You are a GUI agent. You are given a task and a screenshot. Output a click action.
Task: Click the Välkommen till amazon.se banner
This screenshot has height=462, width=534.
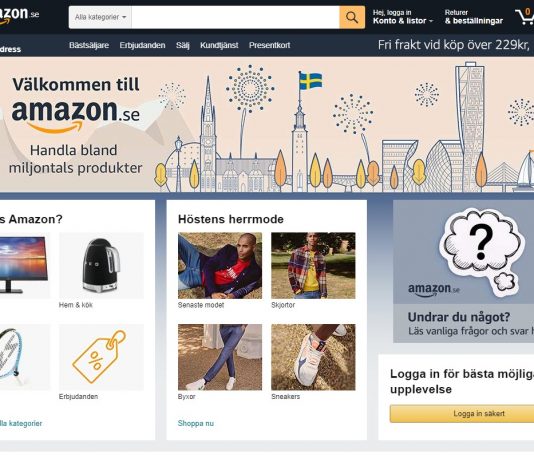click(x=267, y=125)
